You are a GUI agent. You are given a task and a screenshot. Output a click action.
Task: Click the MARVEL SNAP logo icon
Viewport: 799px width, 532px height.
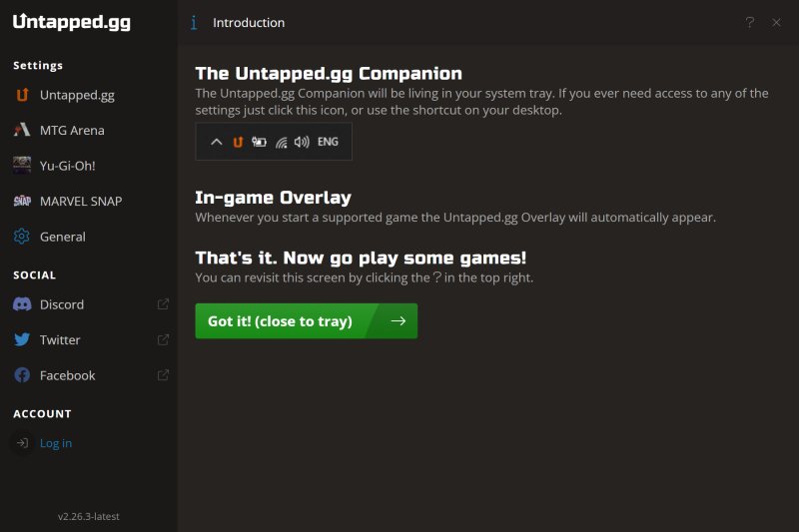22,201
